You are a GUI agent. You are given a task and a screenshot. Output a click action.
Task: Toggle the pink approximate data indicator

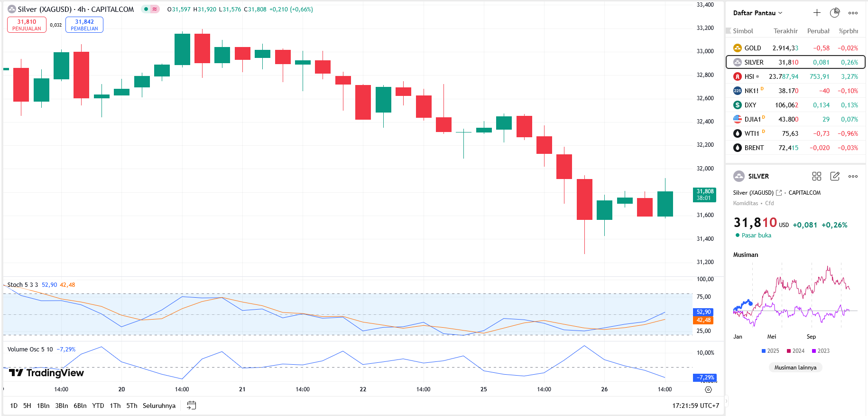[155, 9]
